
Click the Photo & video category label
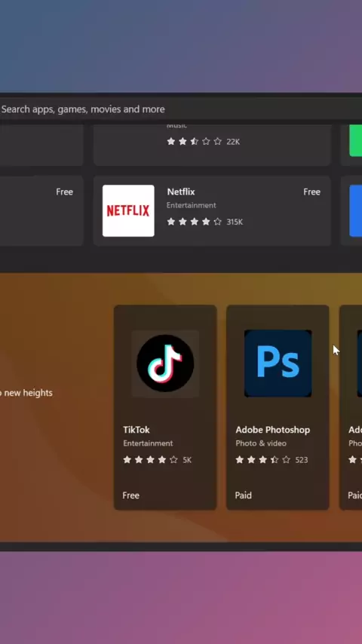tap(261, 443)
